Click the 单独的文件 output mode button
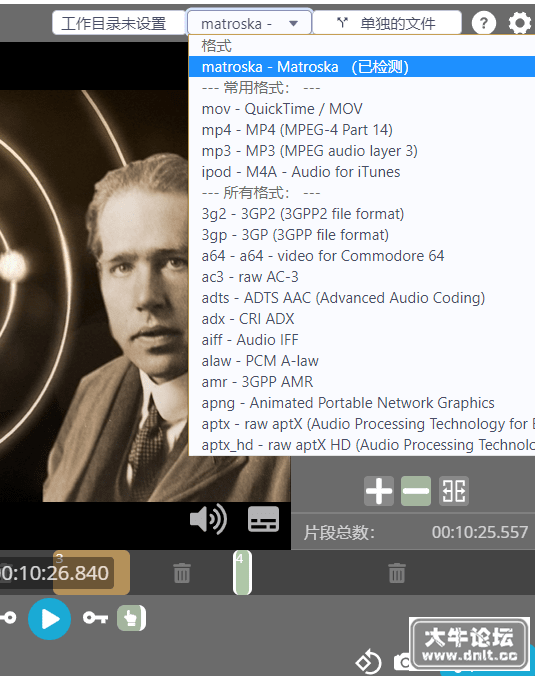 [387, 23]
